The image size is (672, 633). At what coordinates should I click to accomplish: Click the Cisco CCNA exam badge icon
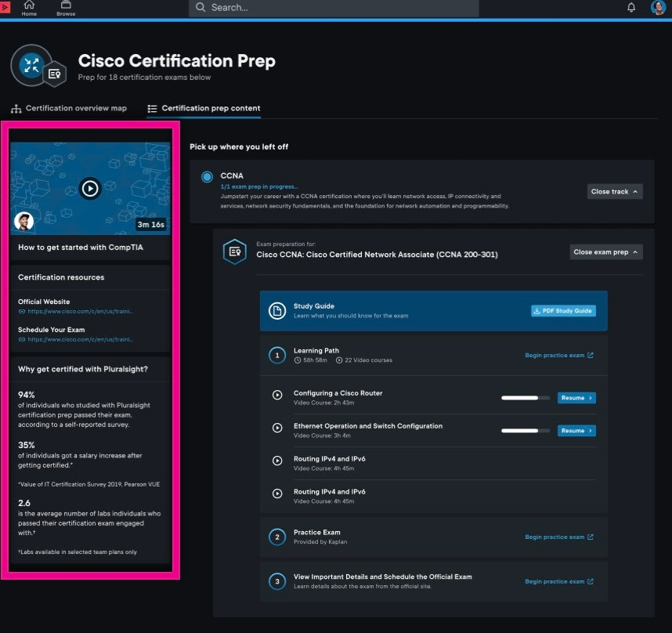tap(234, 251)
